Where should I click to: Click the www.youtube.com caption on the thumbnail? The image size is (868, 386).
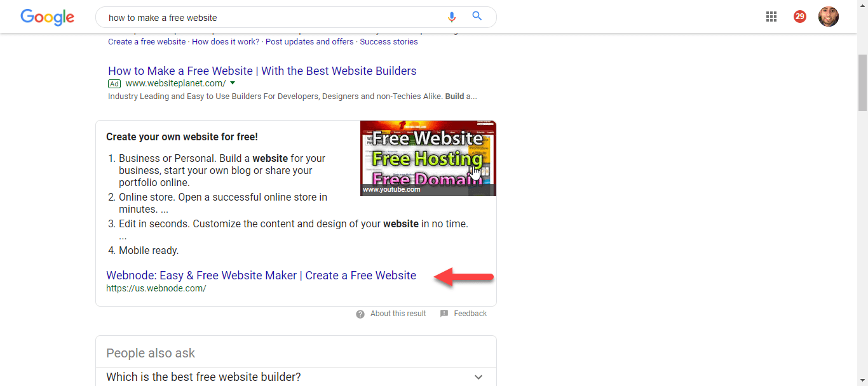coord(391,189)
